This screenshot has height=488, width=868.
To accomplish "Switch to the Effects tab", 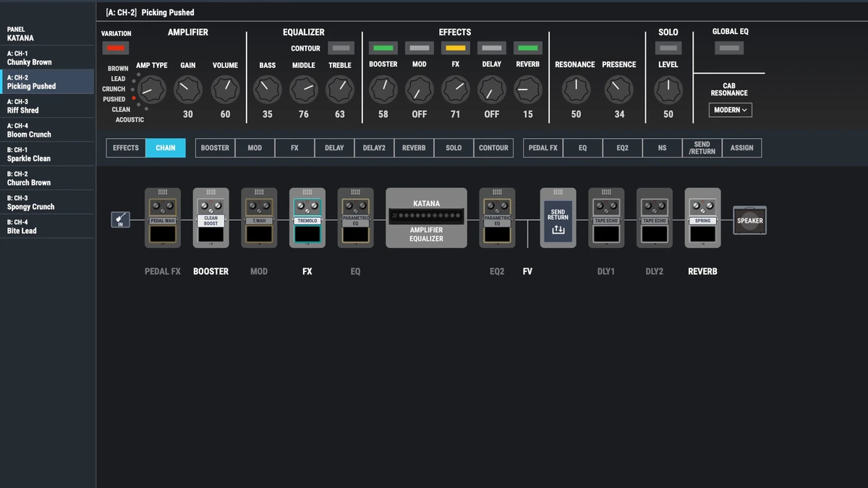I will click(126, 147).
